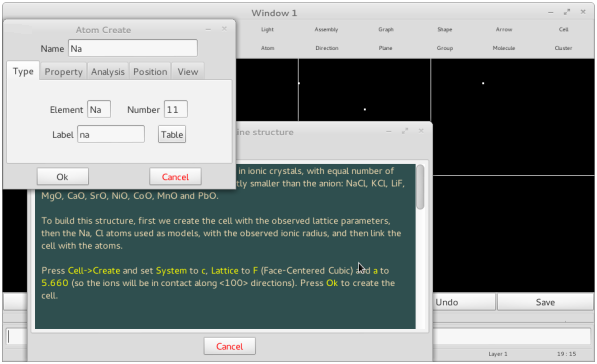Open the Direction menu in Window 1

coord(327,48)
